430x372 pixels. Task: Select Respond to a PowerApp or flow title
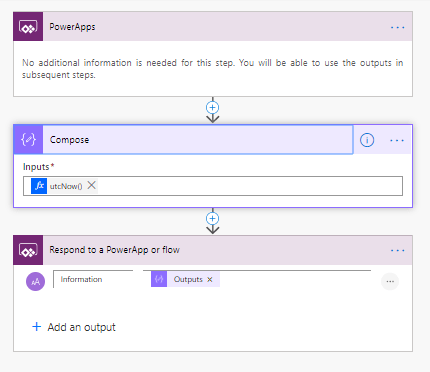click(x=114, y=250)
